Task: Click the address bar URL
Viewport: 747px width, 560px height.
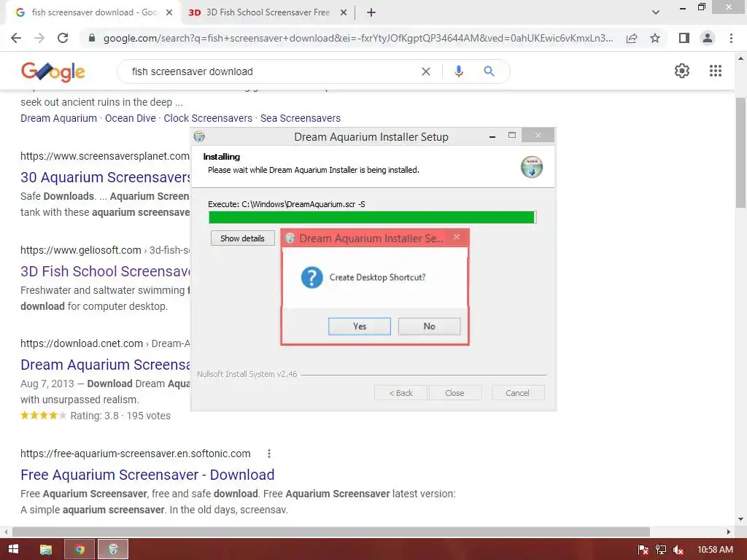Action: coord(357,38)
